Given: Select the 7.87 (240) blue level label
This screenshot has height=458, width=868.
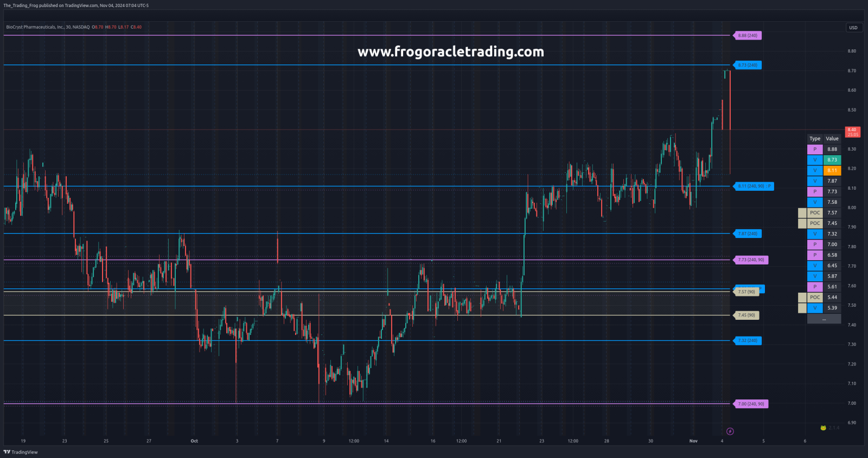Looking at the screenshot, I should (x=748, y=234).
